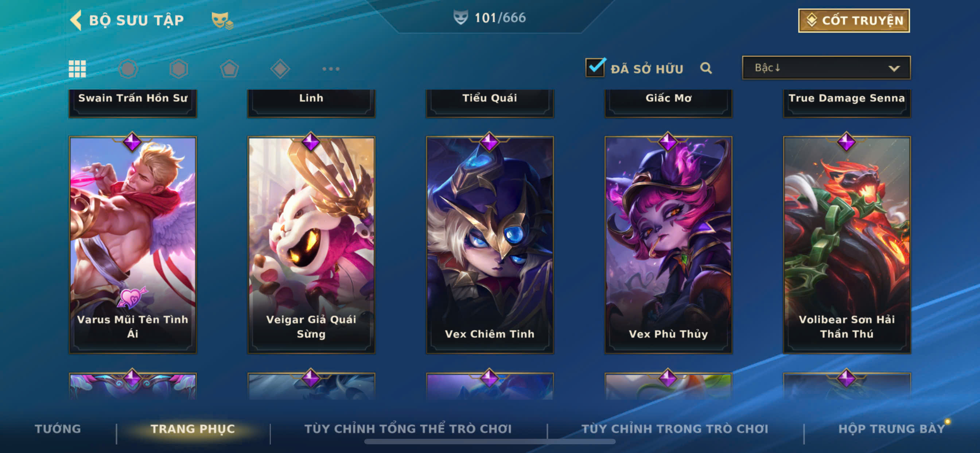Image resolution: width=980 pixels, height=453 pixels.
Task: Open the golden mask shop icon
Action: point(222,20)
